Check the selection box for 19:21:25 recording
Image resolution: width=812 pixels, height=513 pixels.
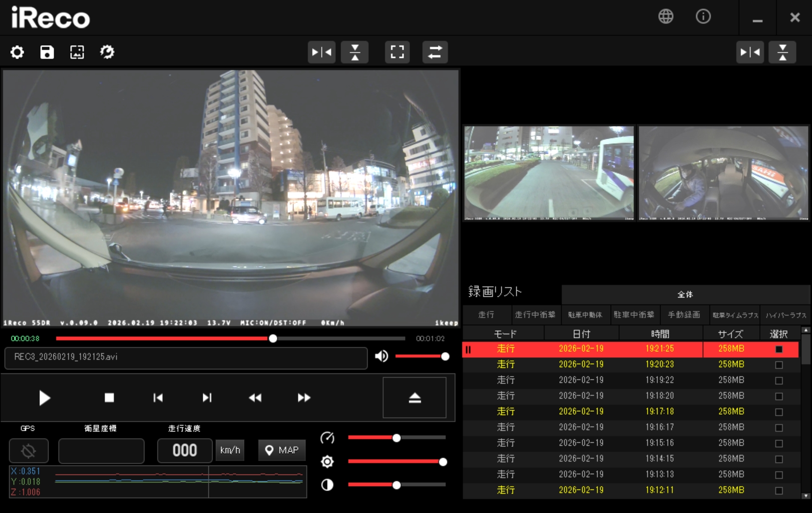pyautogui.click(x=779, y=349)
